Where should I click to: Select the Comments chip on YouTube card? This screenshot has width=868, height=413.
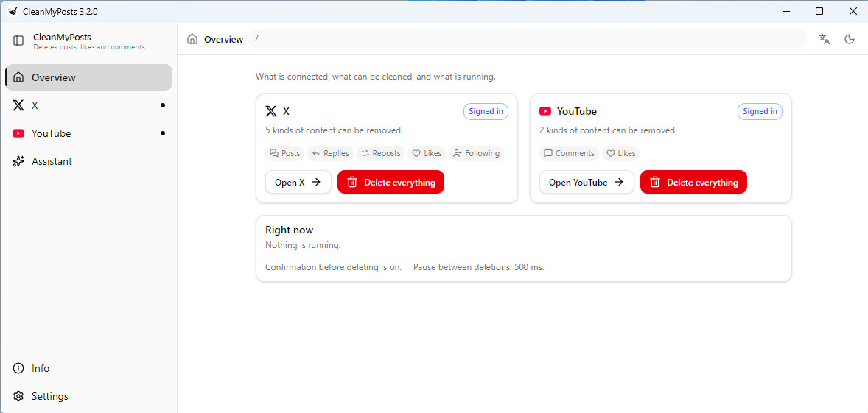tap(569, 153)
